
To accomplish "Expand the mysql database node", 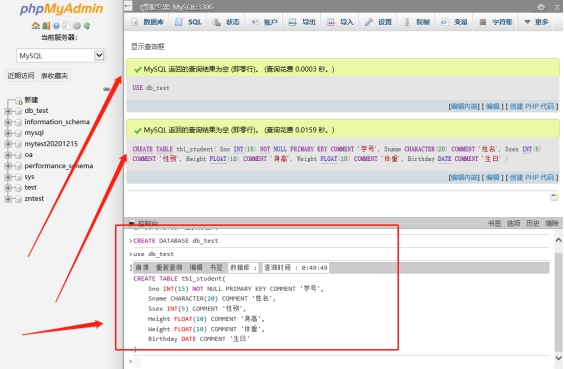I will pos(8,133).
